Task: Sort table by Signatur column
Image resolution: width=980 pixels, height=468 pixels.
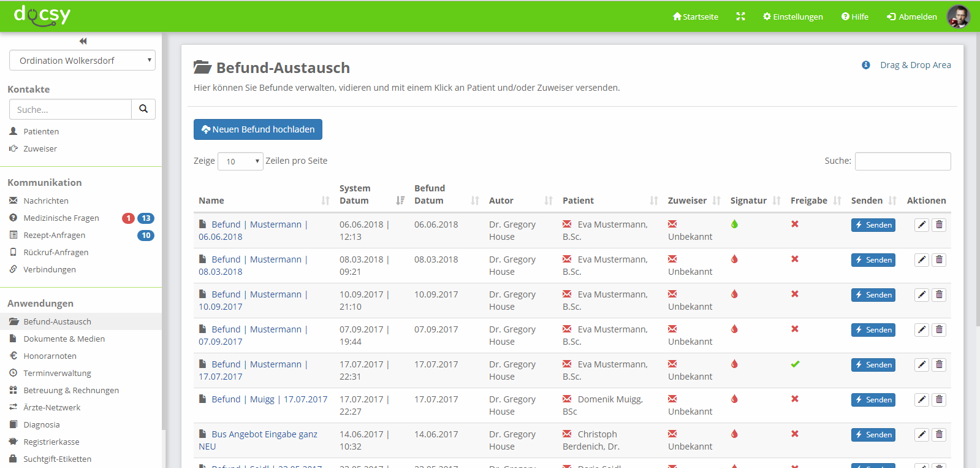Action: click(756, 201)
